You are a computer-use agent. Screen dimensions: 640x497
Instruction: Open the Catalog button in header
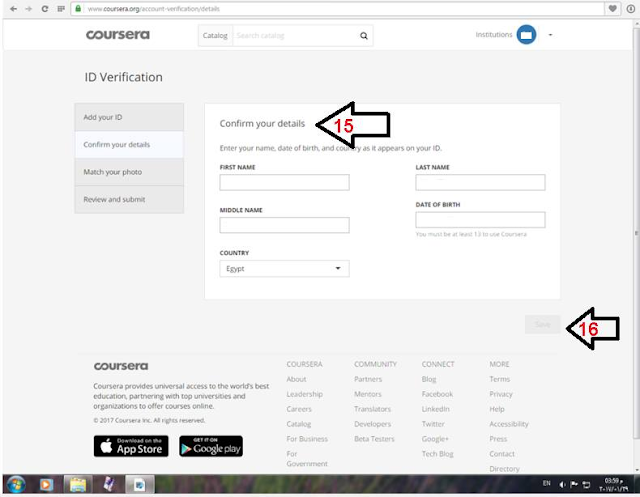click(x=215, y=36)
